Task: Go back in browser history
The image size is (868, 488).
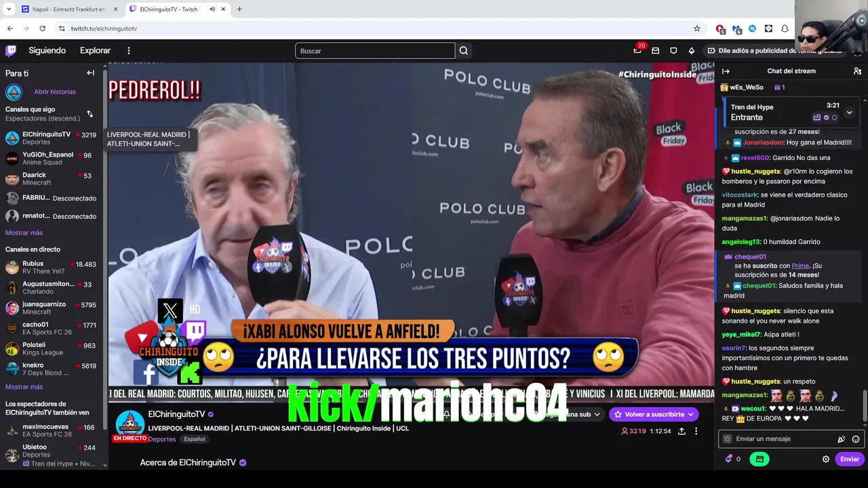Action: [9, 28]
